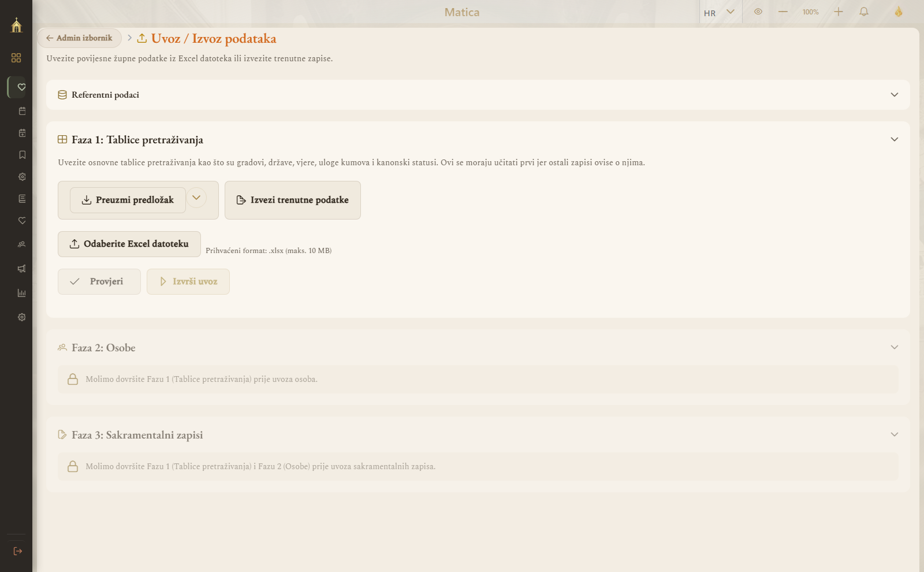The width and height of the screenshot is (924, 572).
Task: Open the megaphone announcements icon
Action: pos(22,269)
